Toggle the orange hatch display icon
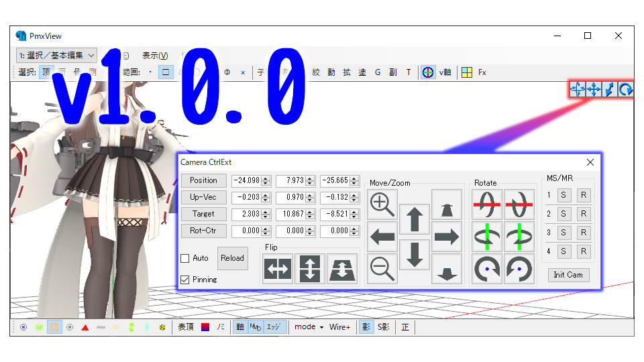 click(54, 327)
